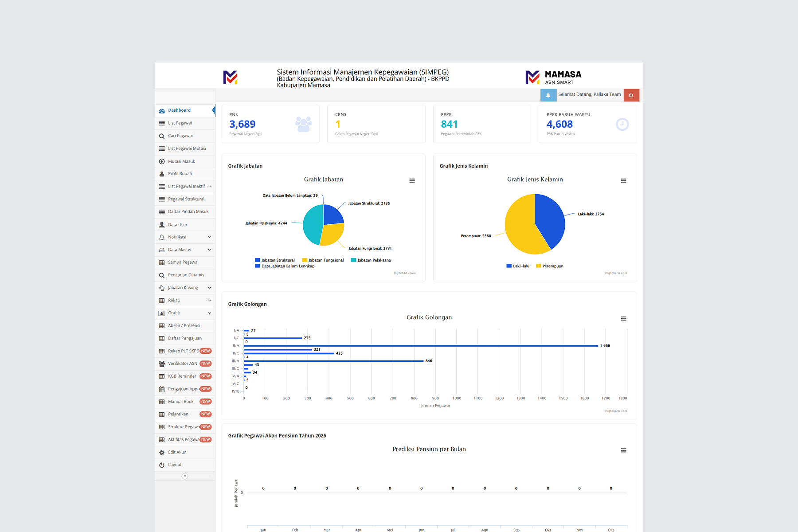This screenshot has height=532, width=798.
Task: Click the PPPK Paruh Waktu stat card
Action: pyautogui.click(x=587, y=124)
